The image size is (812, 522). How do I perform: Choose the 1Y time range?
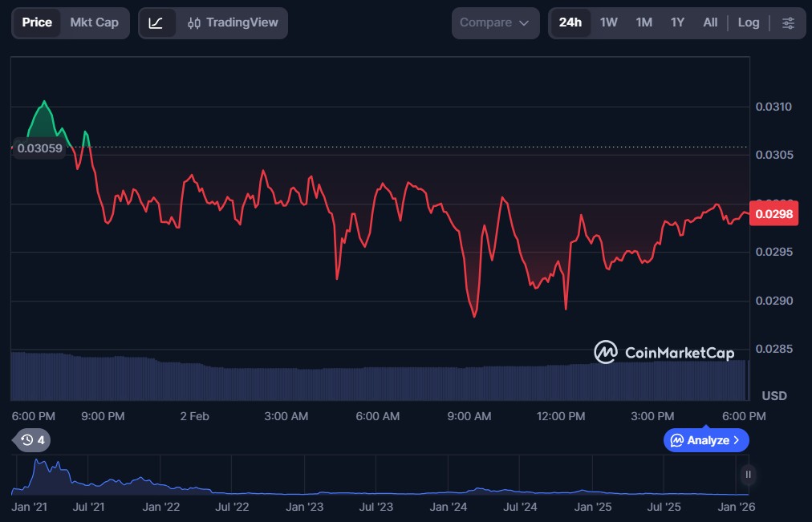[x=677, y=22]
